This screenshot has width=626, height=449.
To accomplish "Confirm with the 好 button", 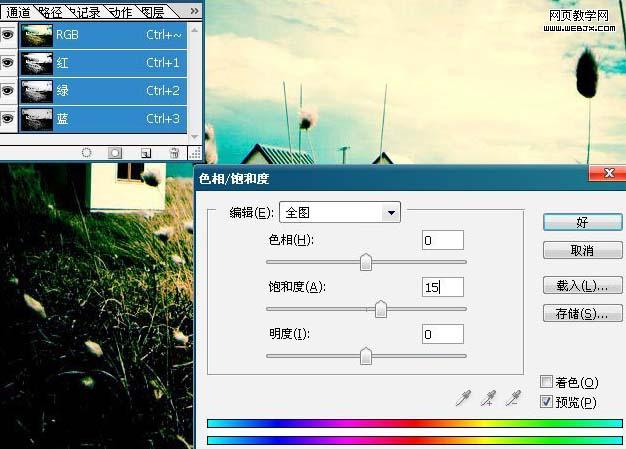I will pos(582,222).
